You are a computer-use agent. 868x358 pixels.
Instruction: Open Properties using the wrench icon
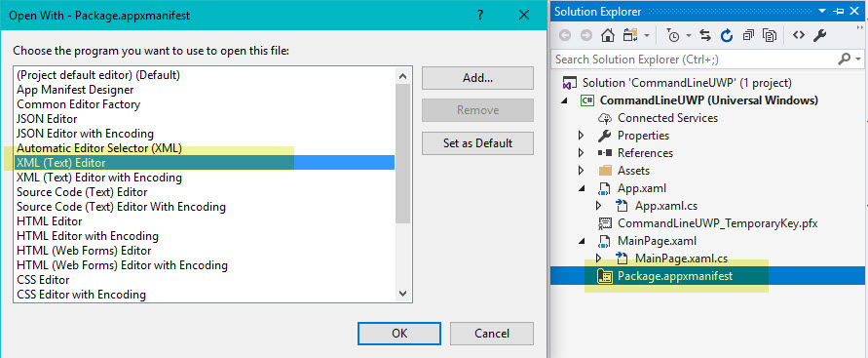tap(819, 35)
